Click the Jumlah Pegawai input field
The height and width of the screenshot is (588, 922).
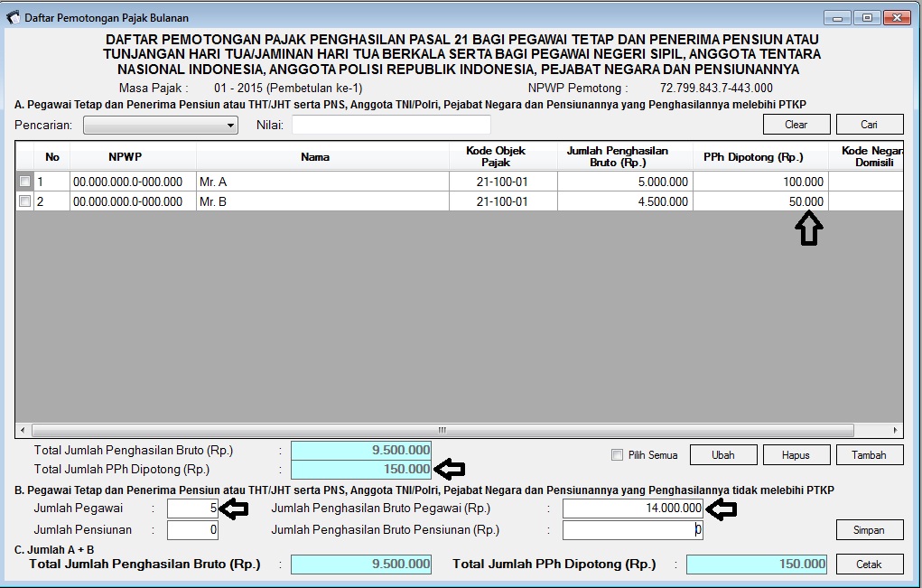click(x=192, y=509)
